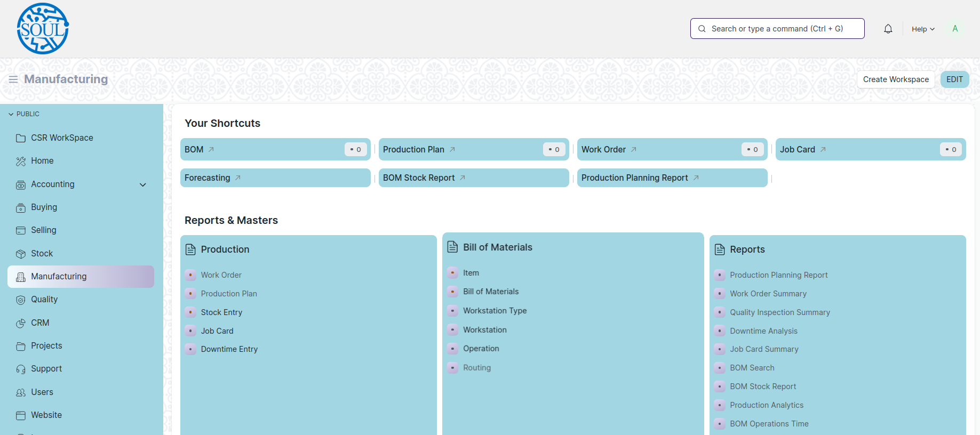Open Bill of Materials list link

point(491,292)
